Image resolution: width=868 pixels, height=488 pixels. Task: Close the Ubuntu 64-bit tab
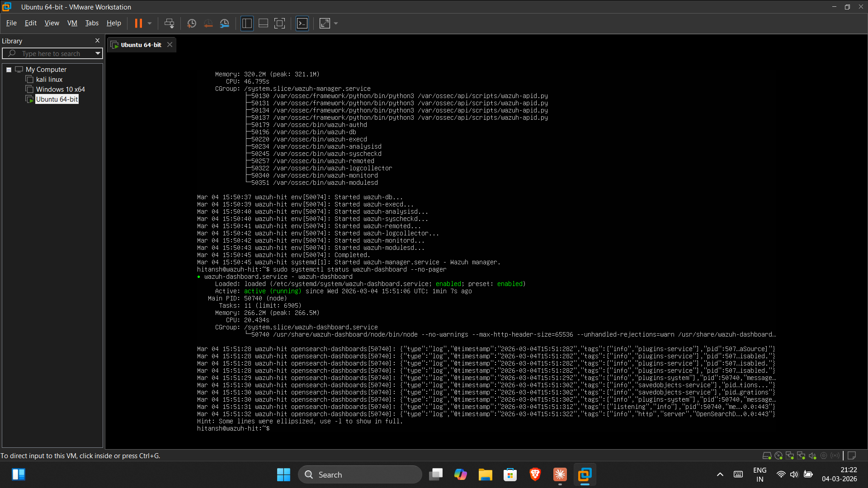tap(170, 45)
